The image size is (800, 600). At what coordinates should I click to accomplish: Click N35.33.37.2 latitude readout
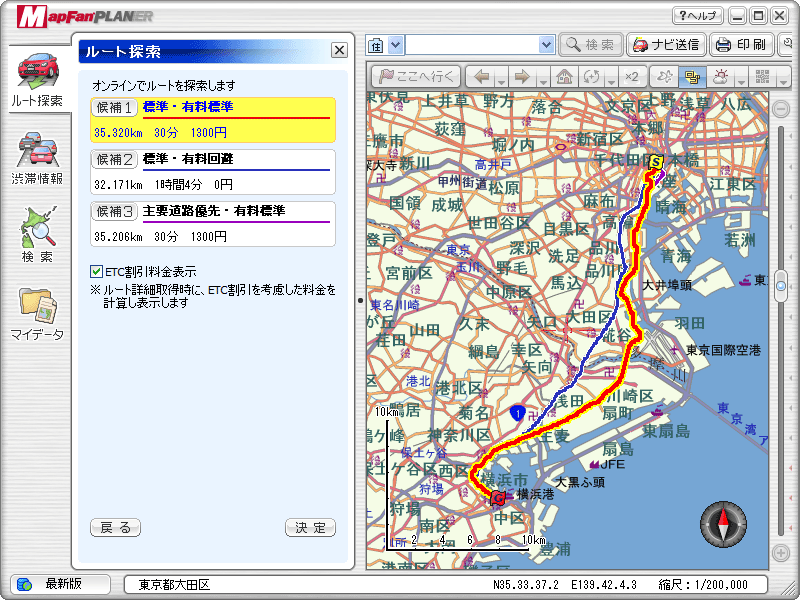526,585
